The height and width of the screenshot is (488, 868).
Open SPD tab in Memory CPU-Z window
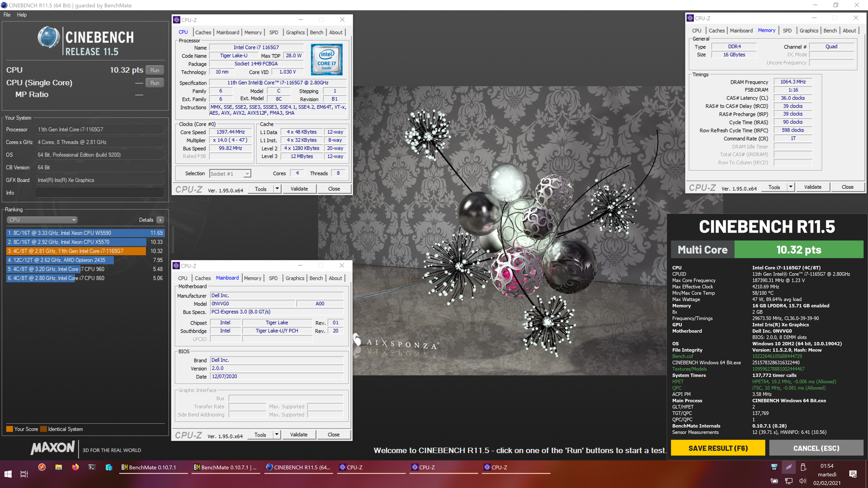coord(787,31)
